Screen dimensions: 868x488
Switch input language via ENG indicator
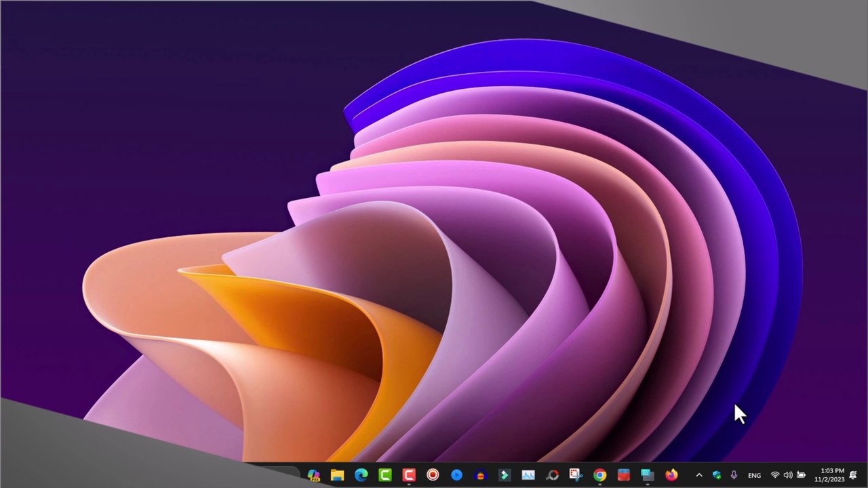[x=754, y=475]
